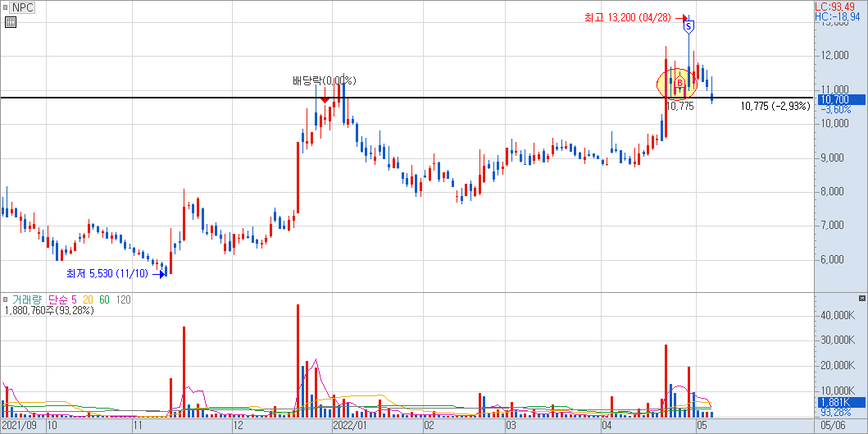Click the 최고 13,200 (04/28) label
The height and width of the screenshot is (434, 868).
pyautogui.click(x=628, y=18)
